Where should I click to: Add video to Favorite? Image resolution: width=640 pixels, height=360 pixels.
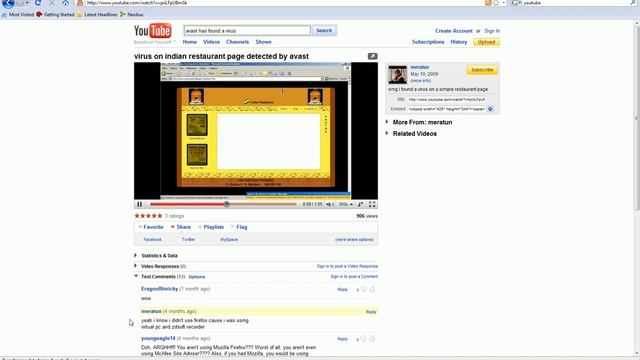click(x=151, y=227)
